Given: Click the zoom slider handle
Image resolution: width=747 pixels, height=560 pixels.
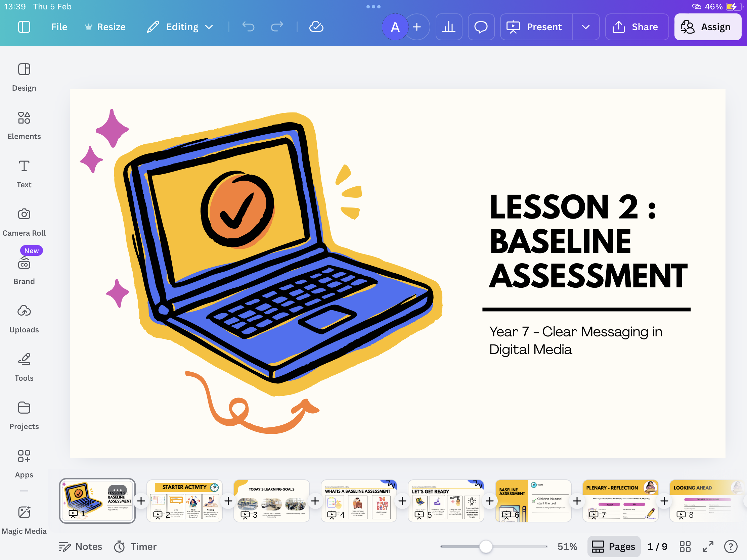Looking at the screenshot, I should [x=486, y=546].
